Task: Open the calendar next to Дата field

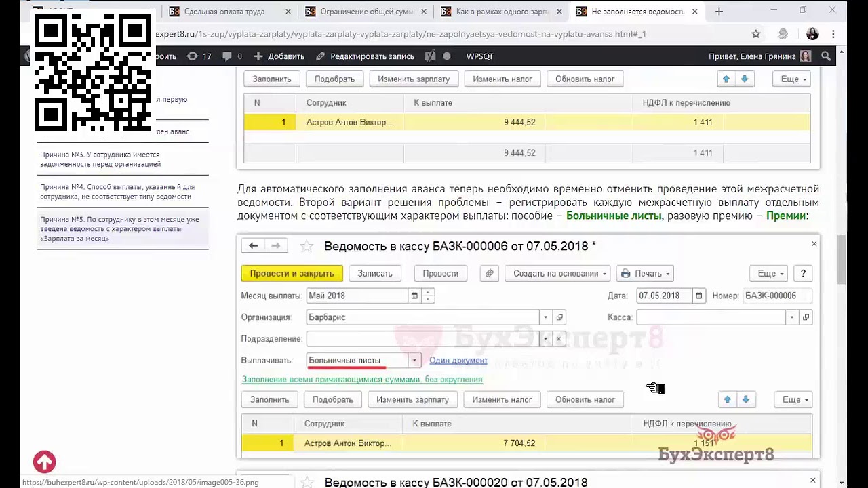Action: tap(698, 296)
